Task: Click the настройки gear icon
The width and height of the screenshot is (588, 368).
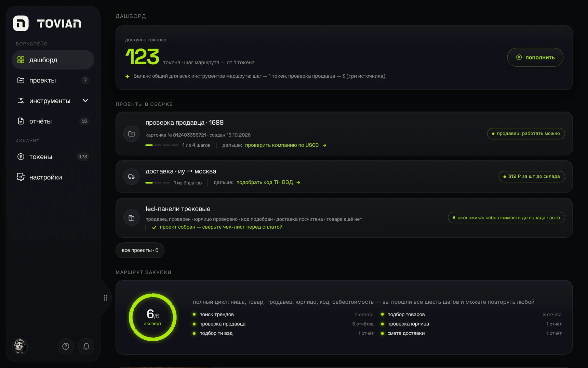Action: pyautogui.click(x=21, y=177)
